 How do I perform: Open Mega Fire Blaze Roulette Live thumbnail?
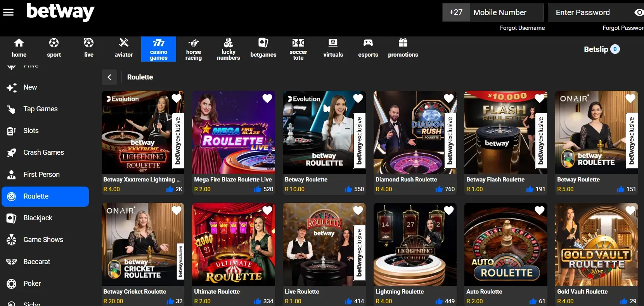click(234, 132)
